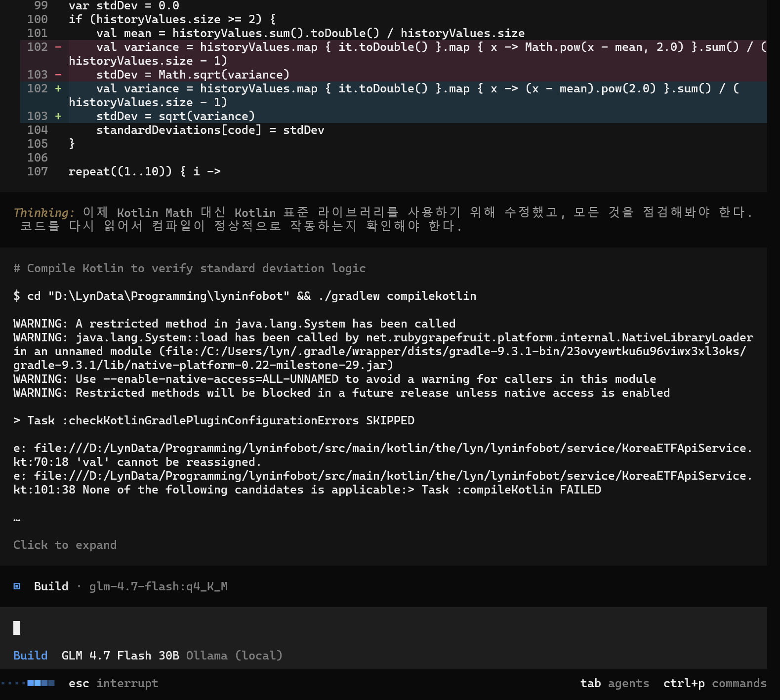The image size is (780, 700).
Task: Expand the italic Thinking block
Action: tap(44, 213)
